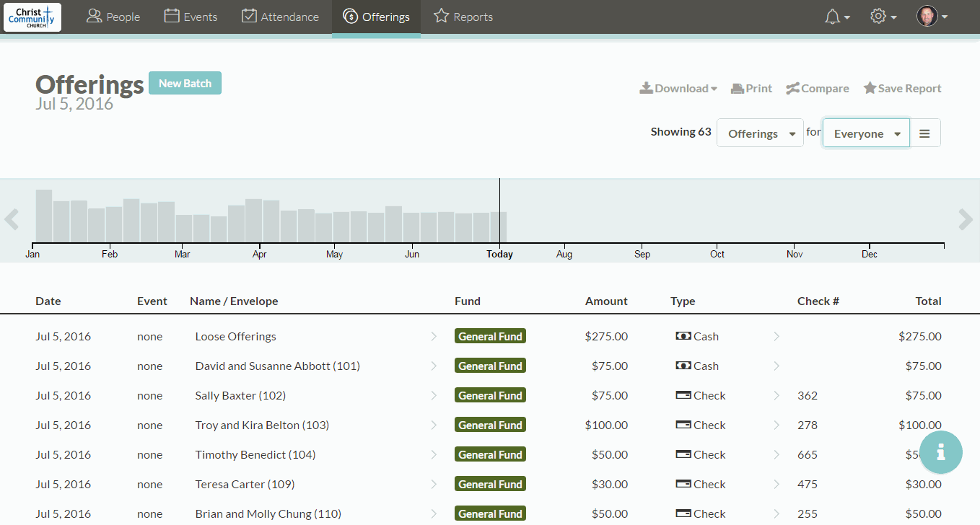The image size is (980, 525).
Task: Go to next timeline period arrow
Action: pos(966,219)
